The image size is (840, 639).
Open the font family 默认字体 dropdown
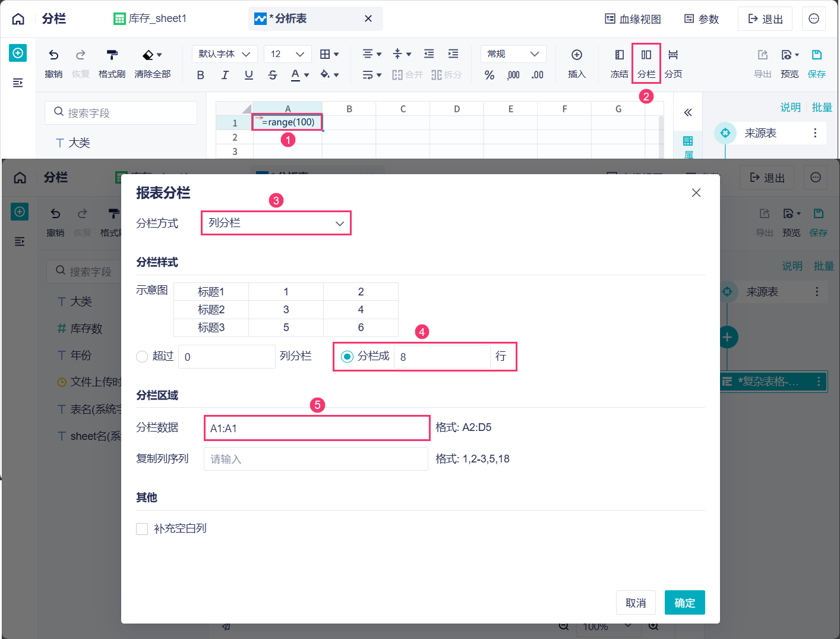coord(225,54)
